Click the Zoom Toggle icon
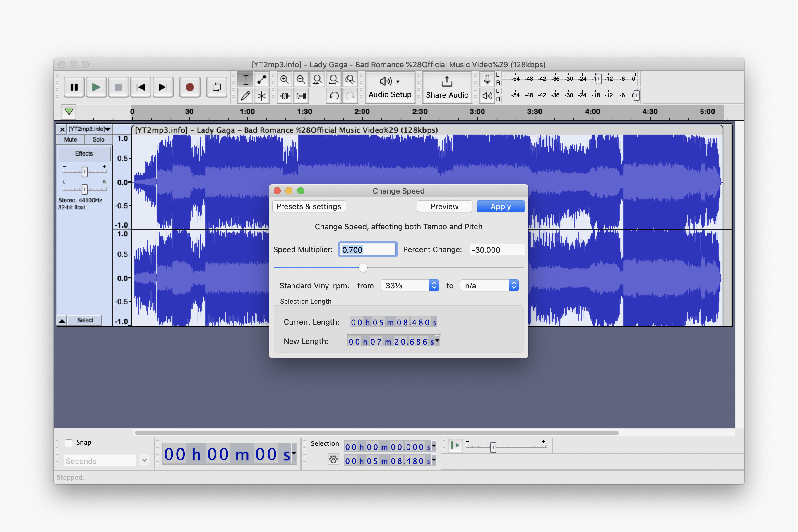The image size is (798, 532). point(350,80)
